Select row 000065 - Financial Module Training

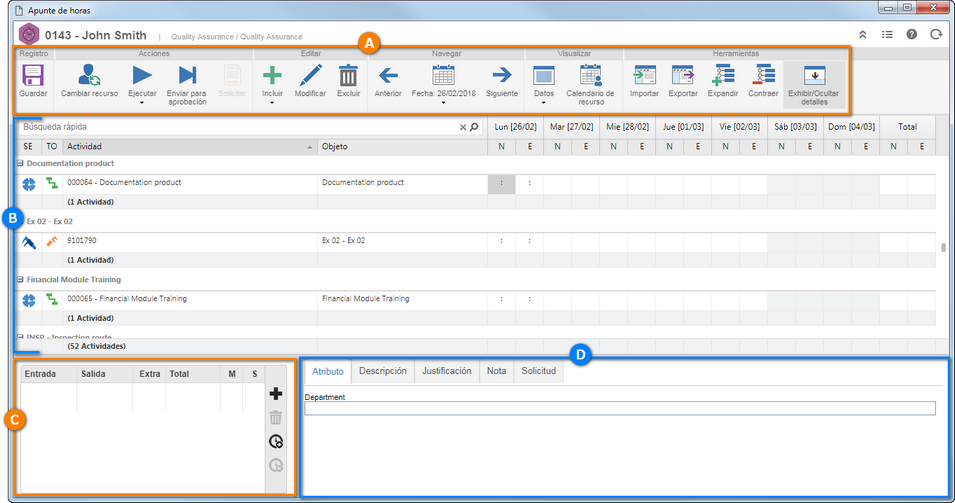pos(475,299)
